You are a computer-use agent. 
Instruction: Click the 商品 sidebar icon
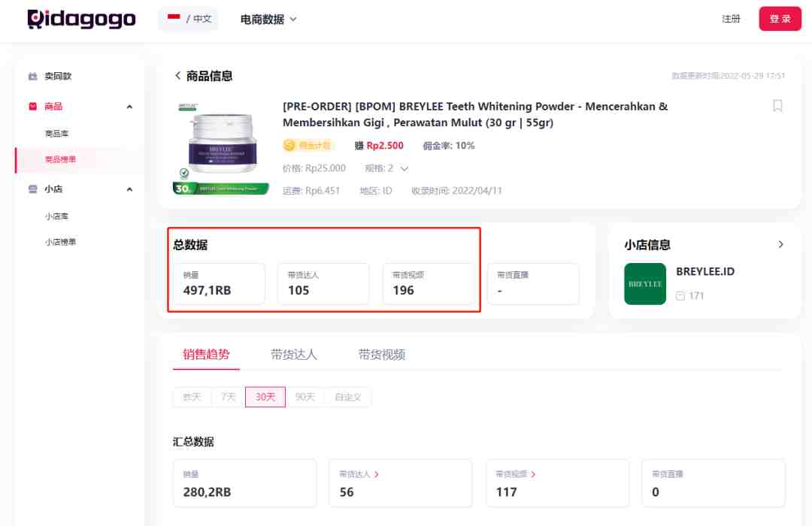click(x=32, y=107)
